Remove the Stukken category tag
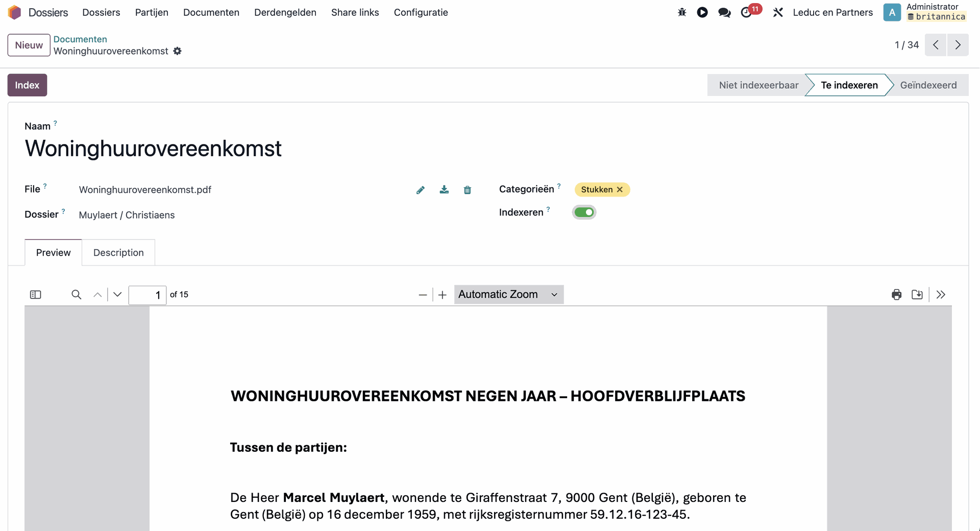 620,189
